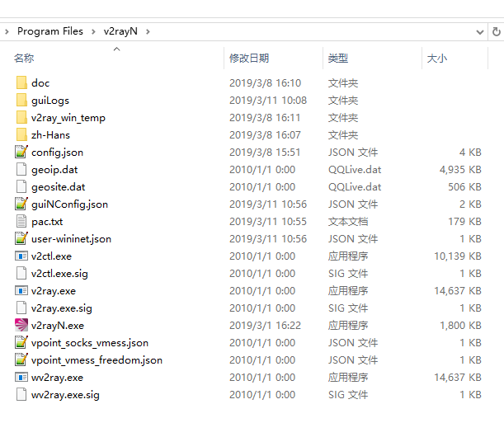Click the v2ray.exe.sig file icon
This screenshot has width=504, height=437.
tap(21, 308)
